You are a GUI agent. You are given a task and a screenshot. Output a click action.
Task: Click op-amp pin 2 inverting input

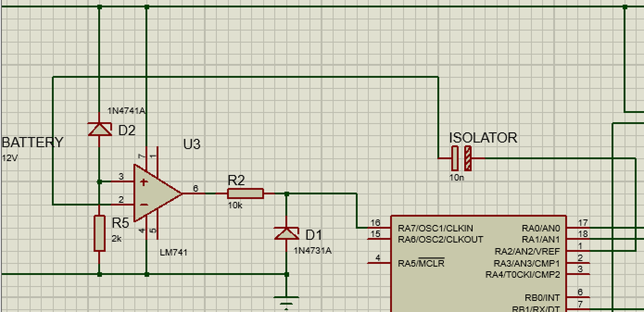click(x=121, y=200)
